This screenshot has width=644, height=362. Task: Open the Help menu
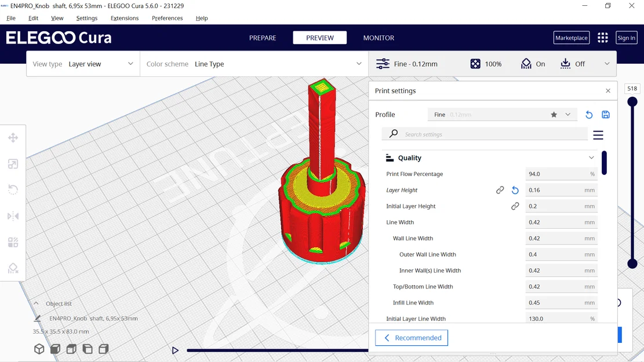202,18
